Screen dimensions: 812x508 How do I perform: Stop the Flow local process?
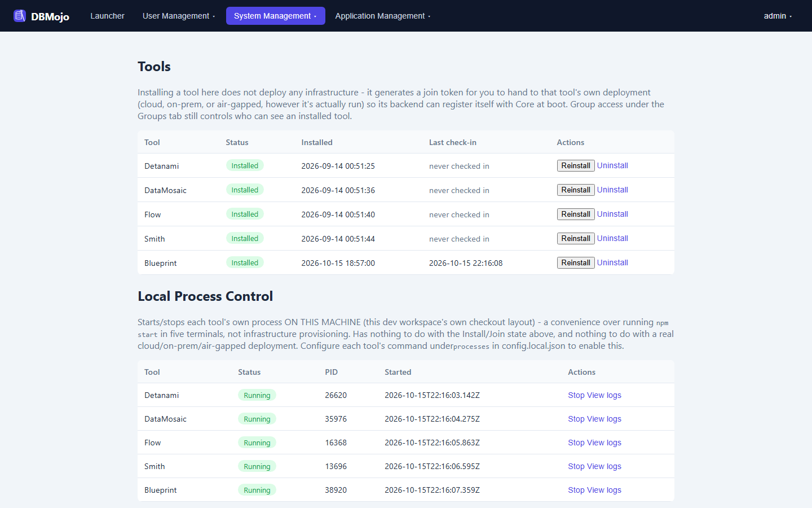pos(576,443)
